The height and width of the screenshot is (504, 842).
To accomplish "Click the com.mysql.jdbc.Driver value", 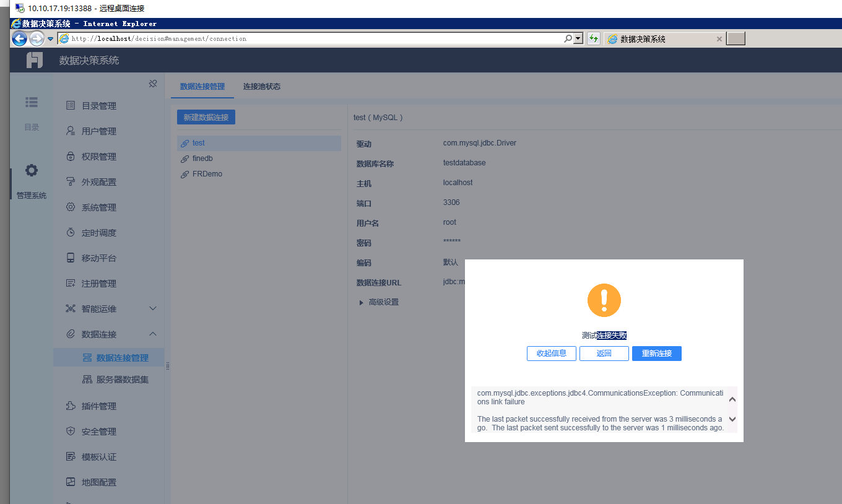I will [480, 143].
